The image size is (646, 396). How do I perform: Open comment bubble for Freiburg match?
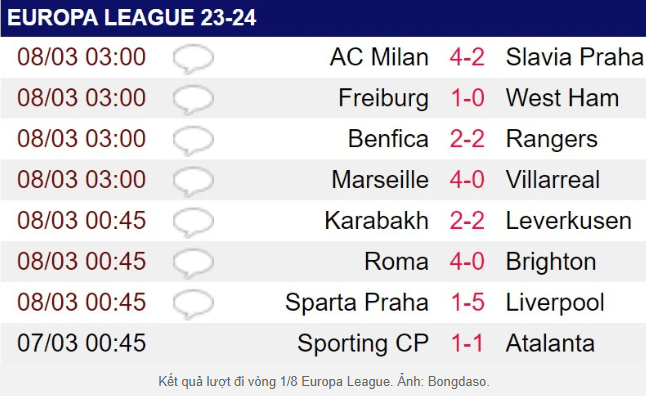193,100
